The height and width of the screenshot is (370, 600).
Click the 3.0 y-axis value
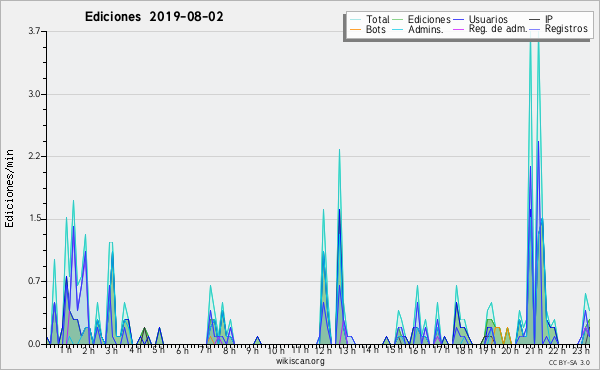(34, 94)
